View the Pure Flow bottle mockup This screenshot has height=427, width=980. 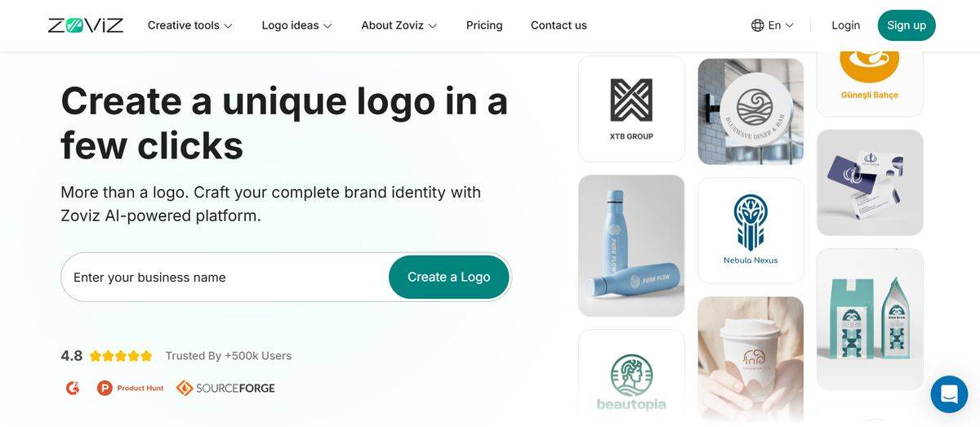(x=631, y=245)
